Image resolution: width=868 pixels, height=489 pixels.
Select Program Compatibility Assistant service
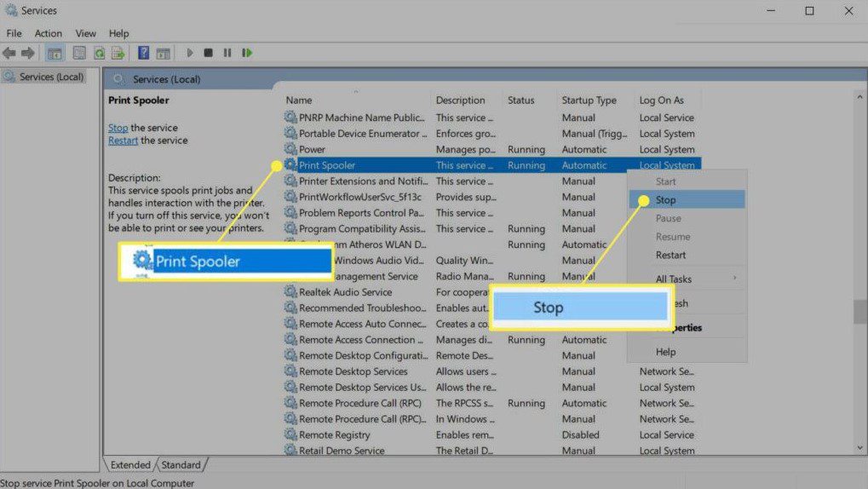(455, 228)
